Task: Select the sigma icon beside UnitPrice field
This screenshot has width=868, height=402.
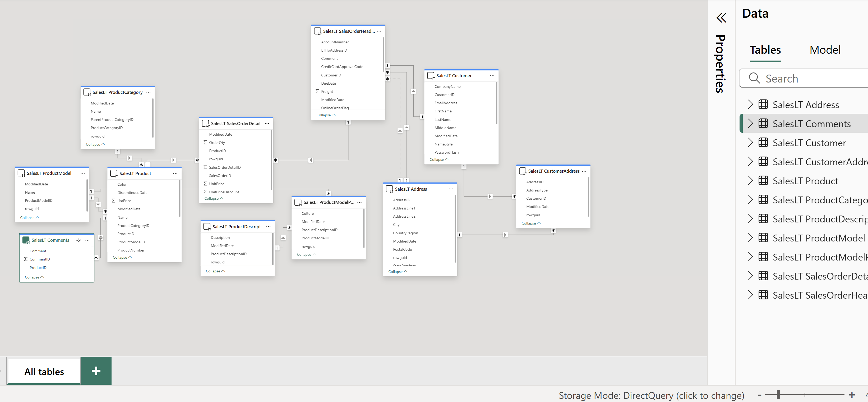Action: click(205, 184)
